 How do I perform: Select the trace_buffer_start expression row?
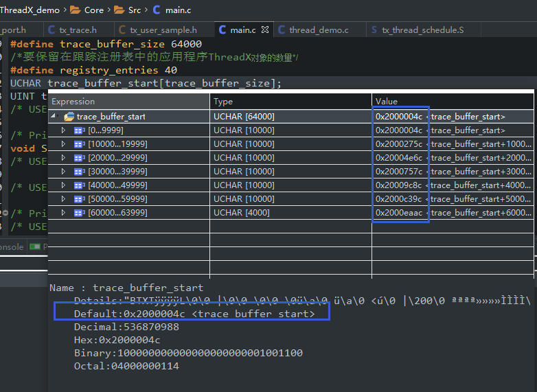point(290,117)
